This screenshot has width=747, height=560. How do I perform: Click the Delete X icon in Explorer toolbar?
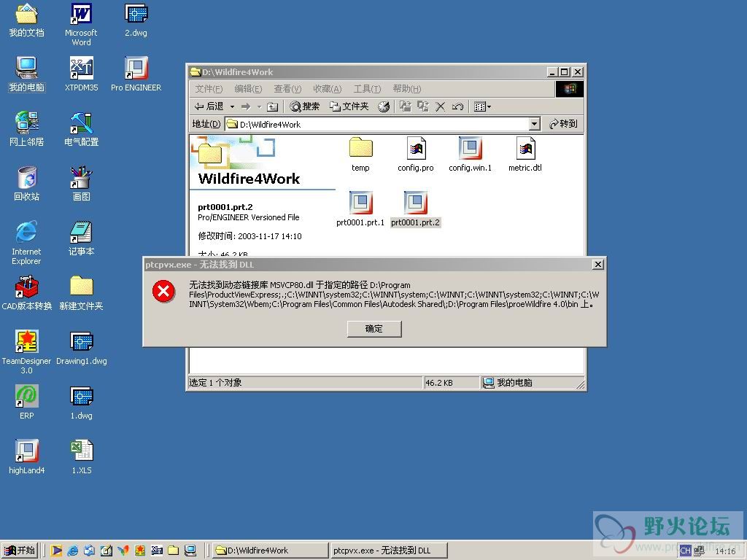[440, 106]
